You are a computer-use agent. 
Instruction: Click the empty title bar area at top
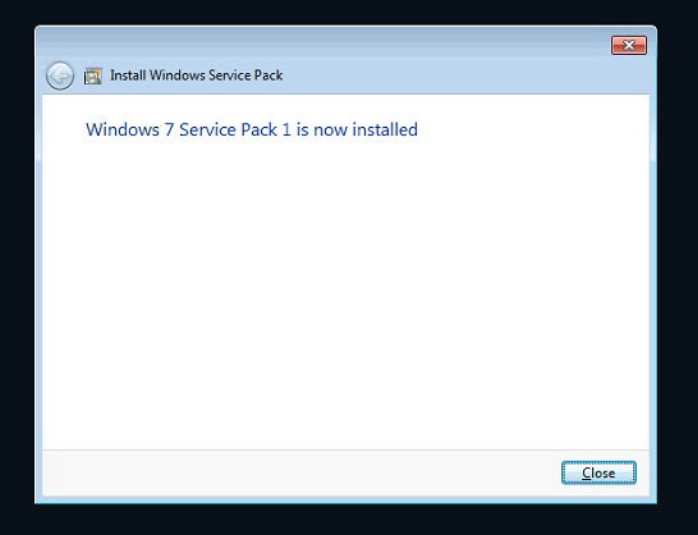321,42
